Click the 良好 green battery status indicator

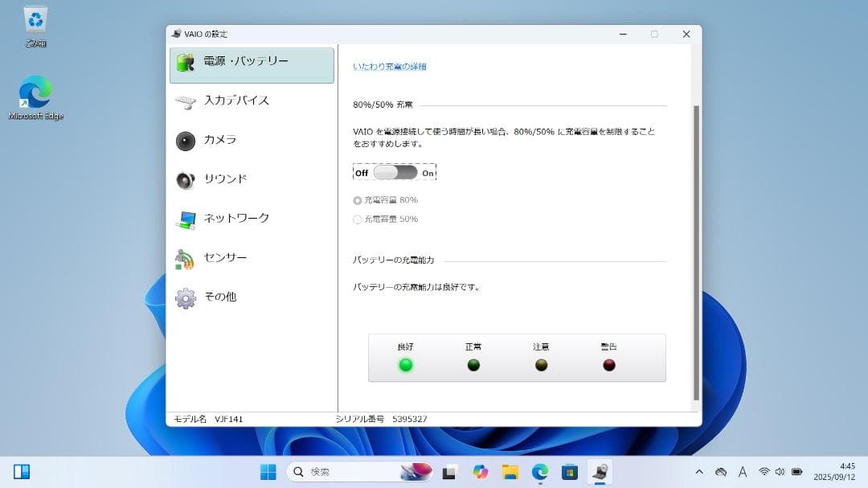406,363
